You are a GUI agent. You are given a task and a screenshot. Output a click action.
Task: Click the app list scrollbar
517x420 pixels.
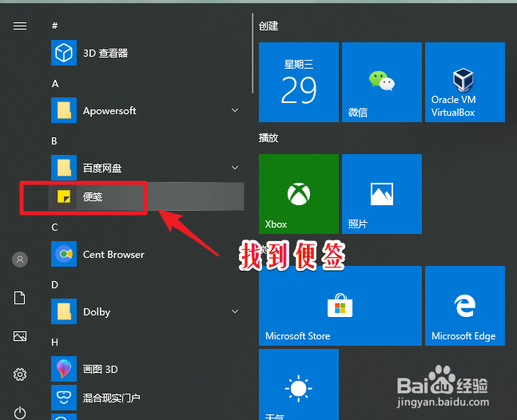[253, 53]
